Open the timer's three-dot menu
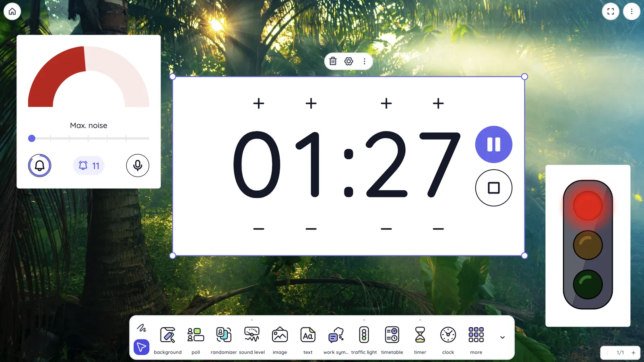 [x=364, y=61]
